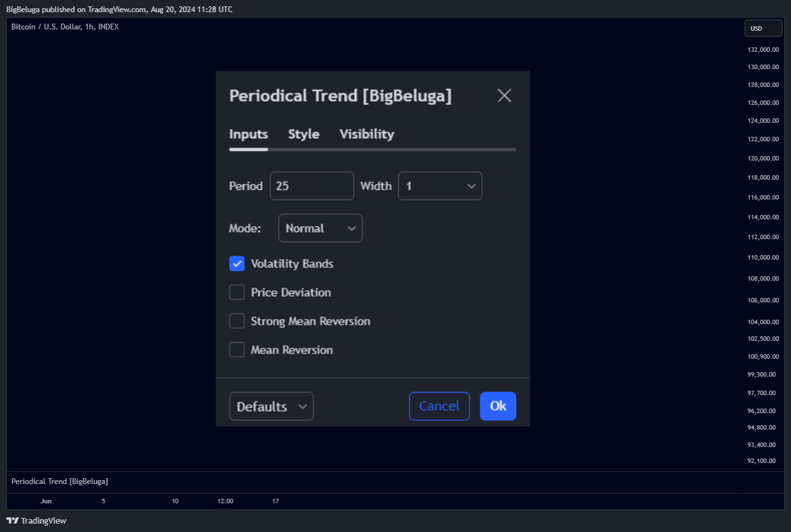
Task: Expand the Defaults dropdown menu
Action: pyautogui.click(x=271, y=406)
